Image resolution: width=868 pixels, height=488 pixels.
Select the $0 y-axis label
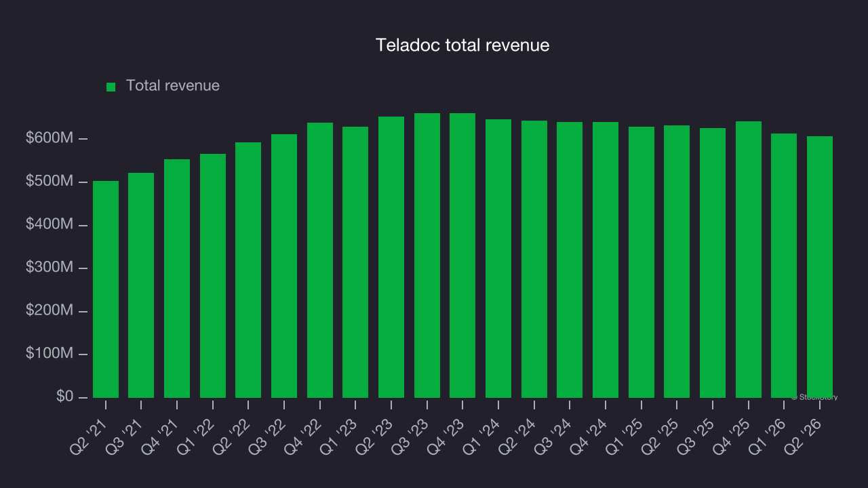click(64, 396)
